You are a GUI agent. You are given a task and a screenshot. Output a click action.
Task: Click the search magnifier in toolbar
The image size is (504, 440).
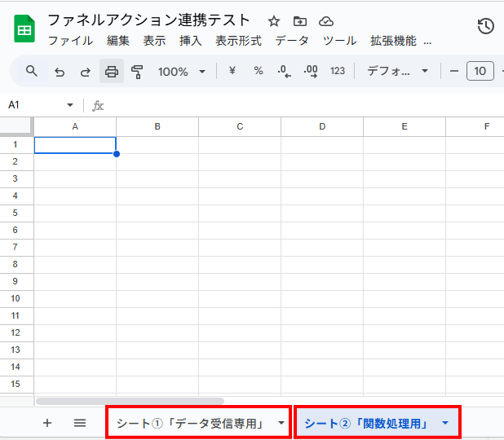coord(32,71)
